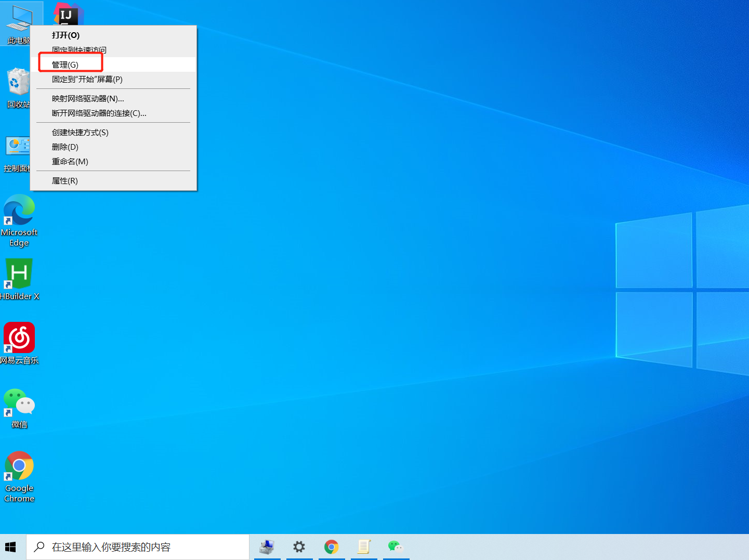Click the taskbar search box 在这里输入你要搜索的内容

pyautogui.click(x=138, y=547)
